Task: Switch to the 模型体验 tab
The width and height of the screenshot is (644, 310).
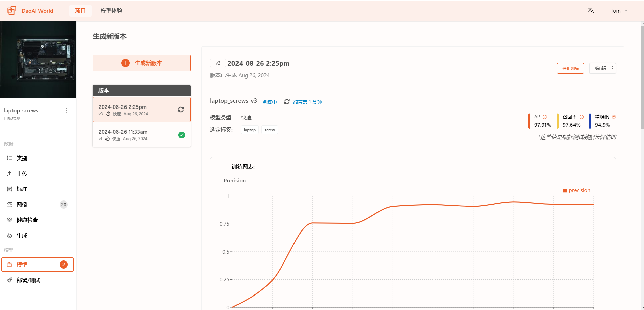Action: coord(111,11)
